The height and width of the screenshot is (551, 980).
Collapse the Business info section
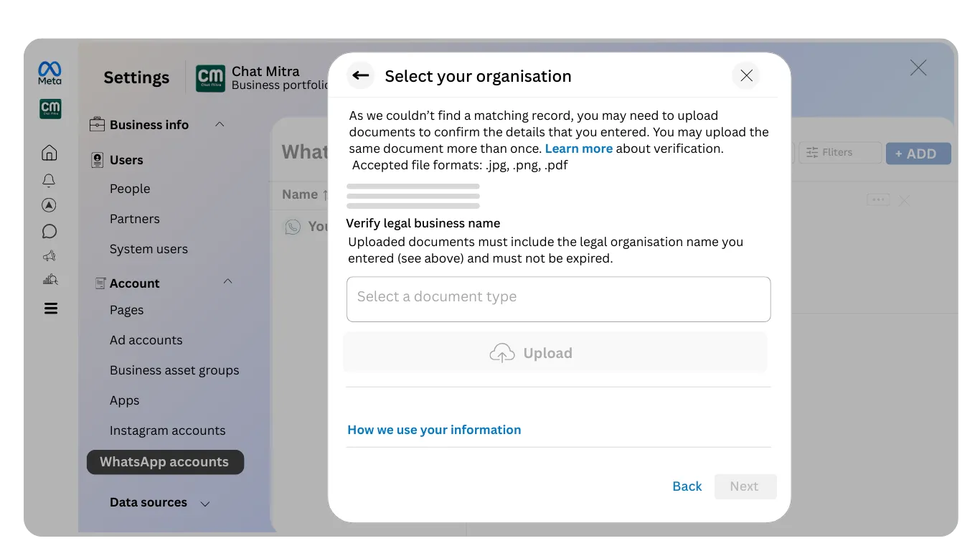click(220, 124)
